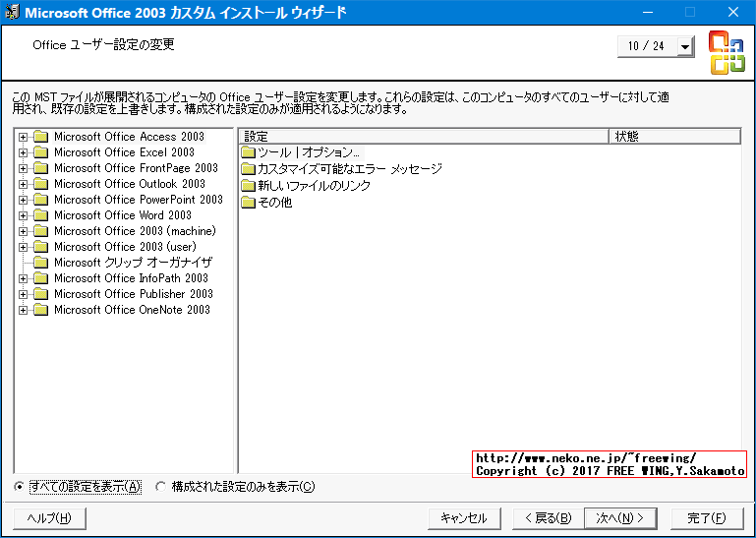Expand the OneNote 2003 tree node

pyautogui.click(x=23, y=310)
